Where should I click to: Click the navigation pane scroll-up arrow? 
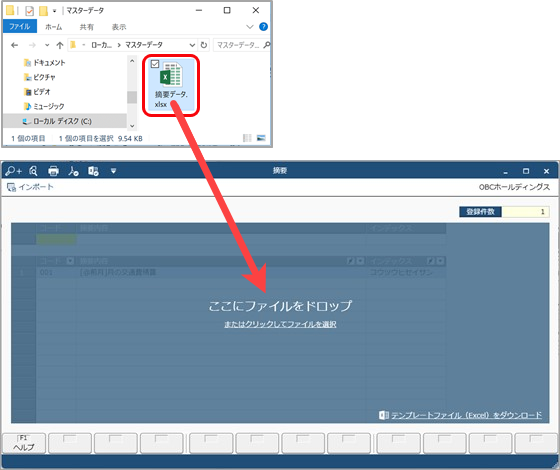tap(132, 61)
